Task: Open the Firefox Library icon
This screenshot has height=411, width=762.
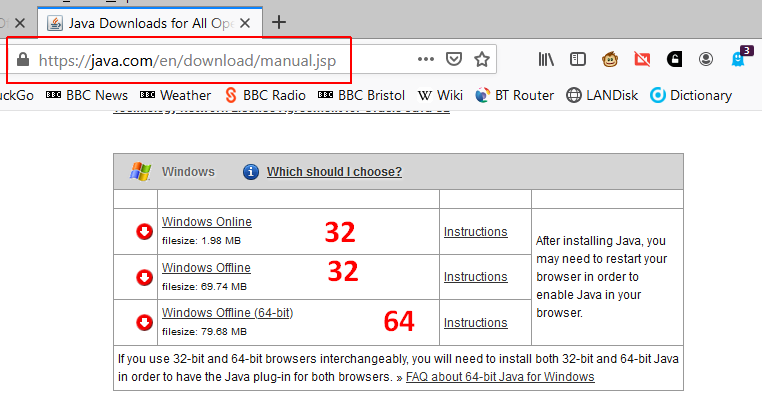Action: pyautogui.click(x=546, y=59)
